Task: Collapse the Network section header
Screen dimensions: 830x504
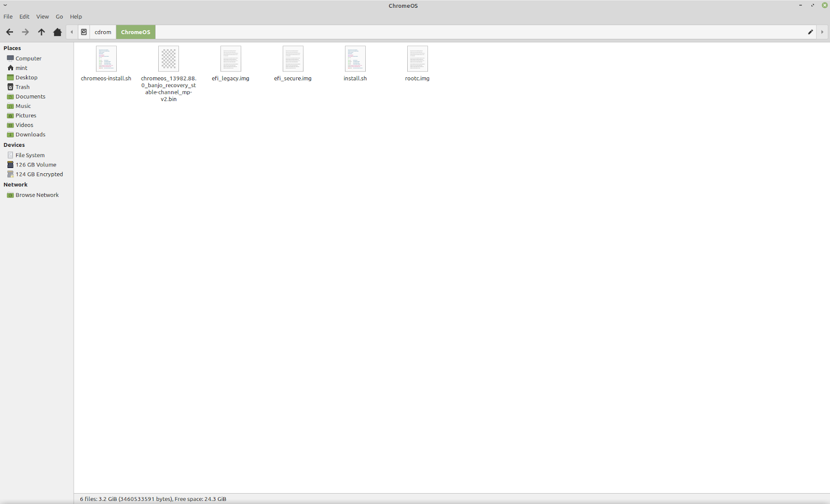Action: (x=16, y=185)
